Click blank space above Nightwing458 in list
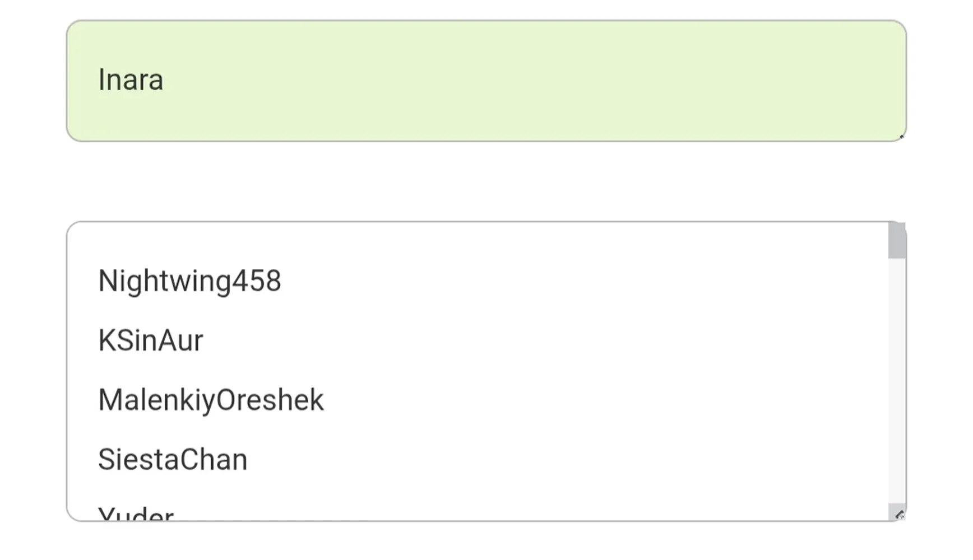The width and height of the screenshot is (973, 560). click(x=476, y=244)
